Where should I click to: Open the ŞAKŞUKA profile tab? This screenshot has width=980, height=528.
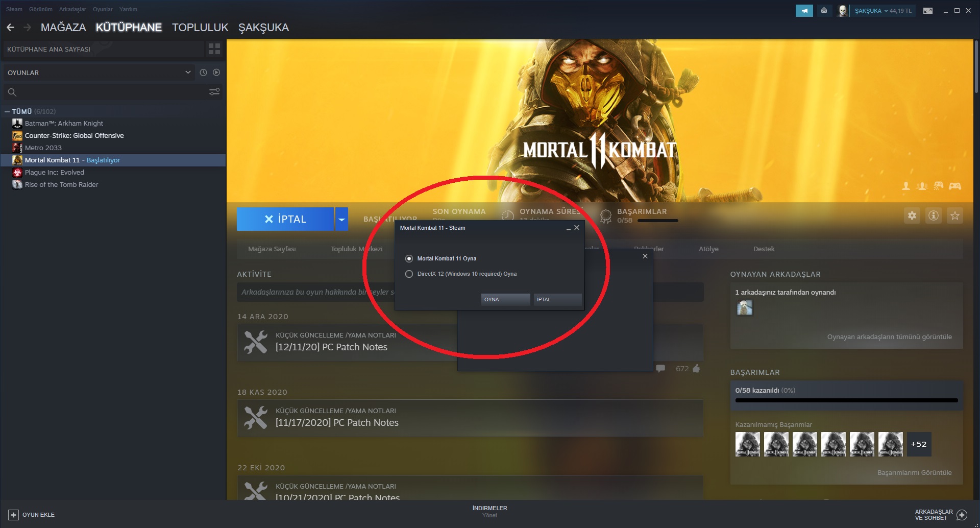(x=263, y=28)
